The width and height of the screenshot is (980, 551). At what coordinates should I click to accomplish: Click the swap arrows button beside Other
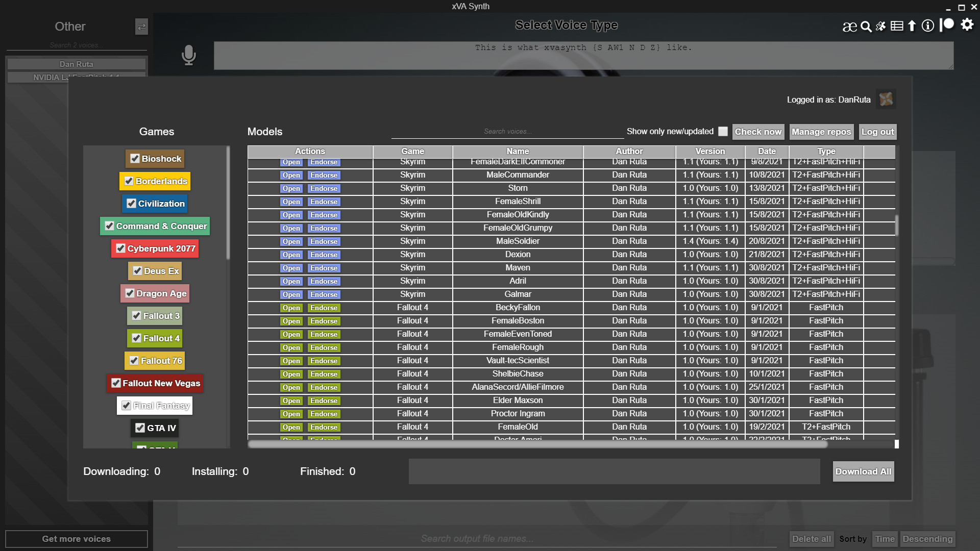[141, 27]
